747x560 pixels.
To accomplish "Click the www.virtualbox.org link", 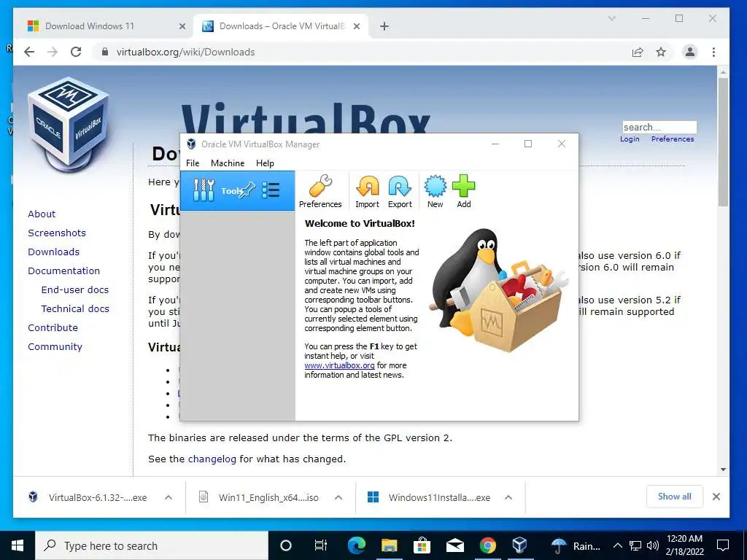I will click(340, 365).
